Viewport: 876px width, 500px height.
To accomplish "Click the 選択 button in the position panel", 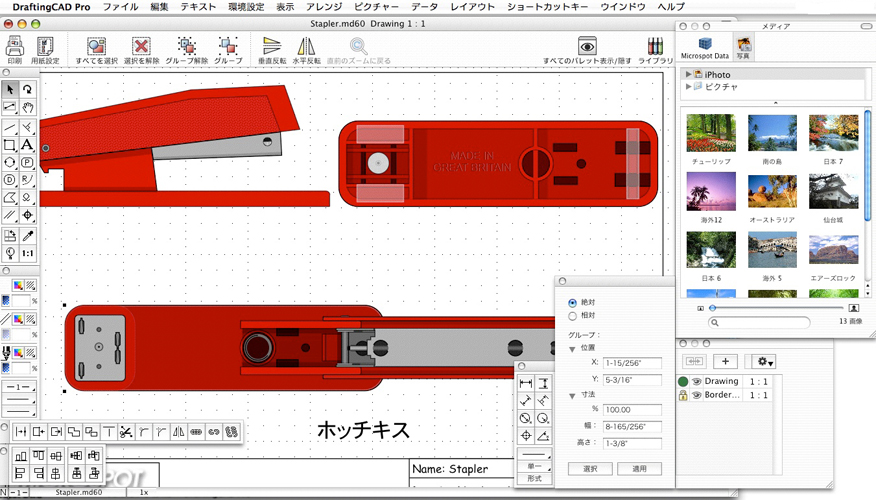I will click(x=589, y=468).
